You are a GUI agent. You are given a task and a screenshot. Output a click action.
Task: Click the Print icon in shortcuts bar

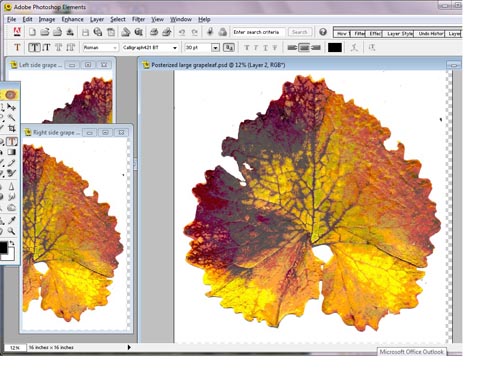point(154,32)
